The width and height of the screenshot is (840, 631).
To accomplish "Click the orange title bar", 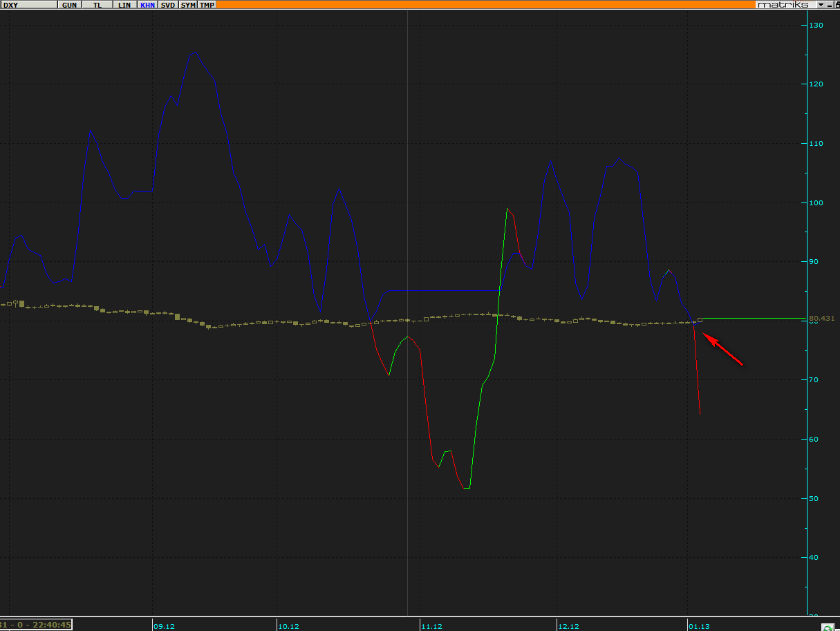I will [484, 5].
